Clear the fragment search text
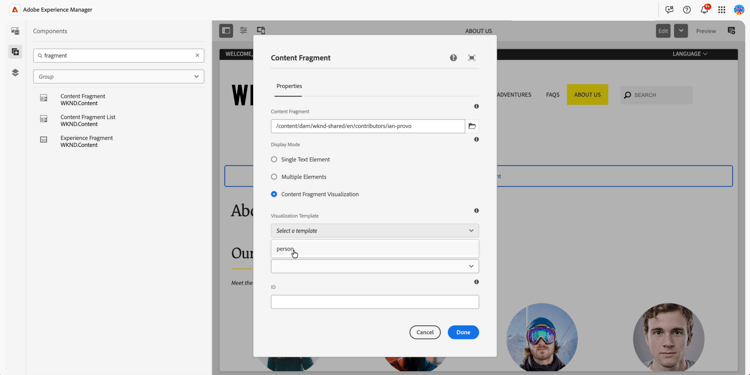750x375 pixels. click(197, 55)
